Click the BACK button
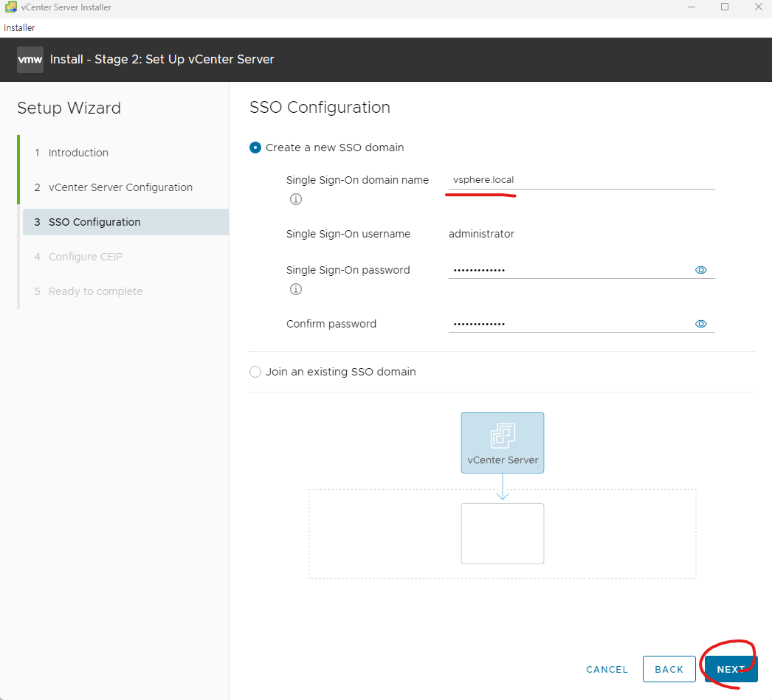 click(x=669, y=669)
